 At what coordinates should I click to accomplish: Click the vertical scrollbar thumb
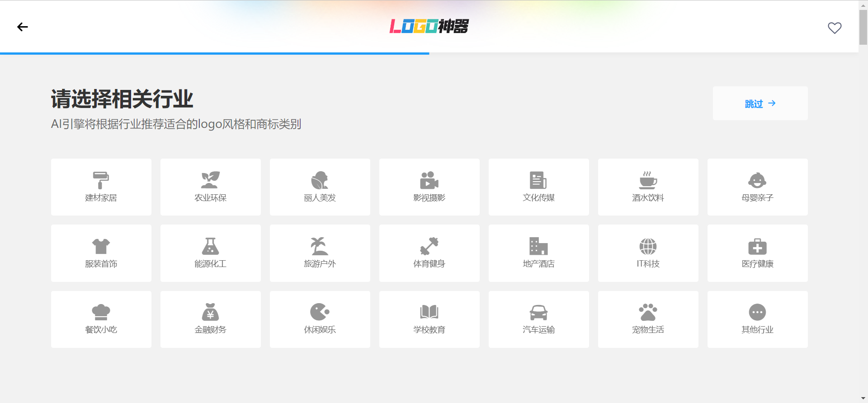pyautogui.click(x=863, y=27)
